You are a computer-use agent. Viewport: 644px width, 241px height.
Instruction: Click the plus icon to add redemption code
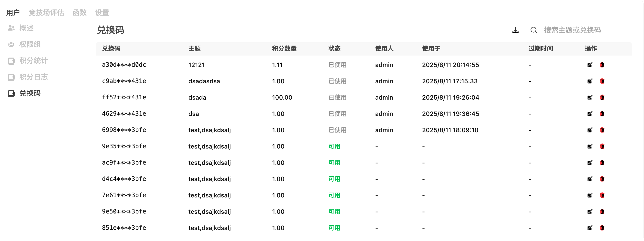pyautogui.click(x=495, y=30)
